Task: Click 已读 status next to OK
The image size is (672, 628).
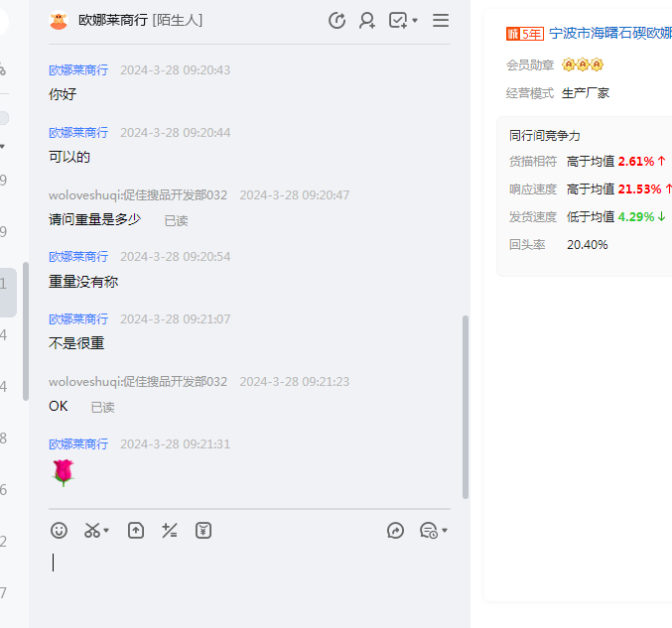Action: pos(103,407)
